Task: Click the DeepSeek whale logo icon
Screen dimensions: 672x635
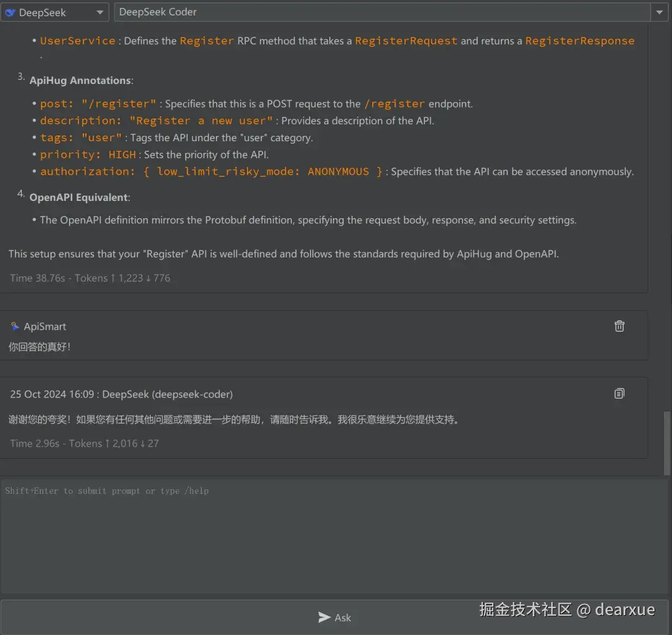Action: (x=11, y=12)
